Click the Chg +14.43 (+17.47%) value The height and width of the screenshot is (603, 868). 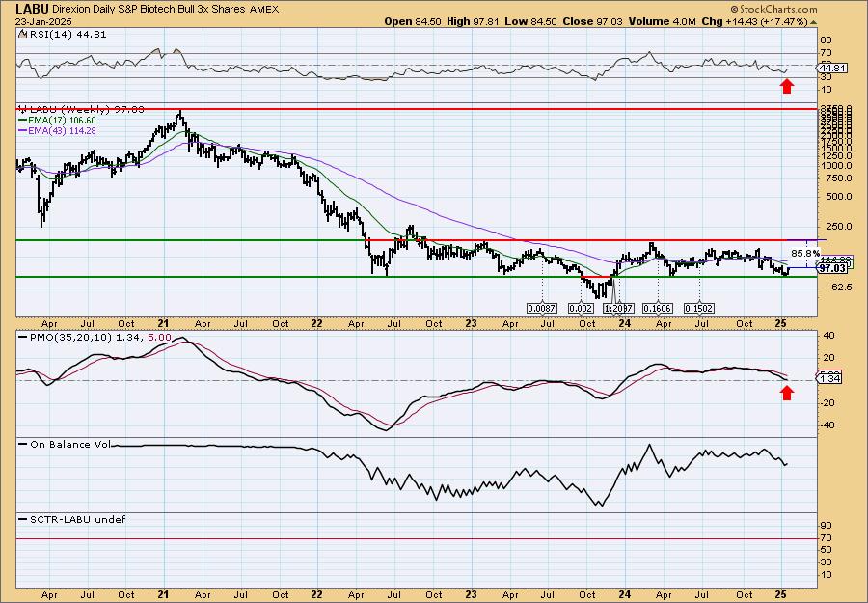point(754,21)
